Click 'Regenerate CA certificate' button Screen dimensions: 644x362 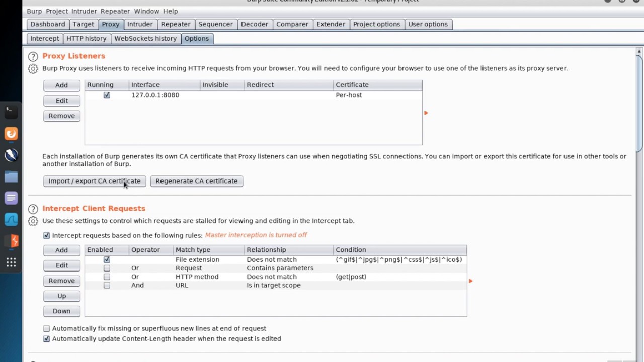coord(196,181)
